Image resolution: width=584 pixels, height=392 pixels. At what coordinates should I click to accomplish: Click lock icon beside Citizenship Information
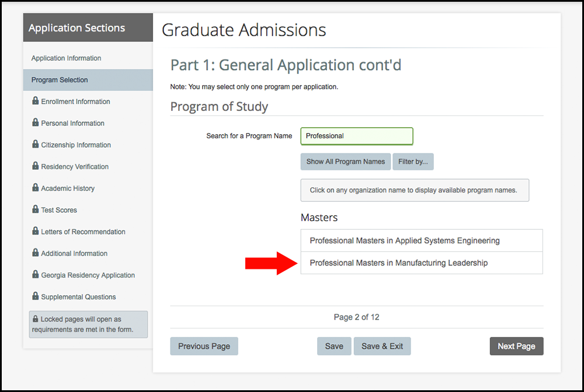tap(35, 144)
